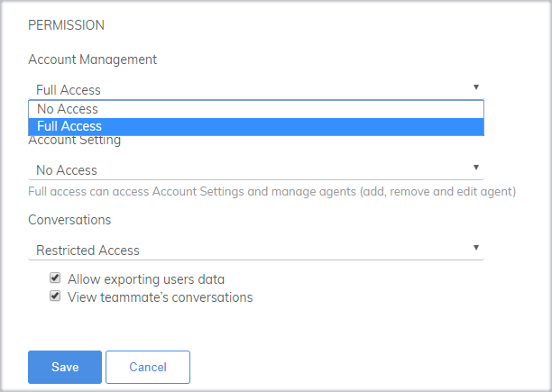This screenshot has width=552, height=392.
Task: Save the permission settings
Action: click(x=65, y=367)
